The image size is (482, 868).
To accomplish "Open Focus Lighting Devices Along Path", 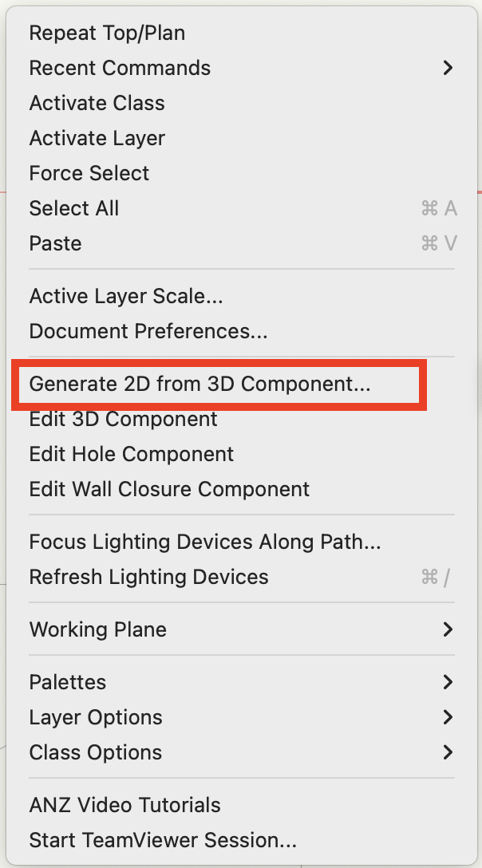I will (205, 542).
